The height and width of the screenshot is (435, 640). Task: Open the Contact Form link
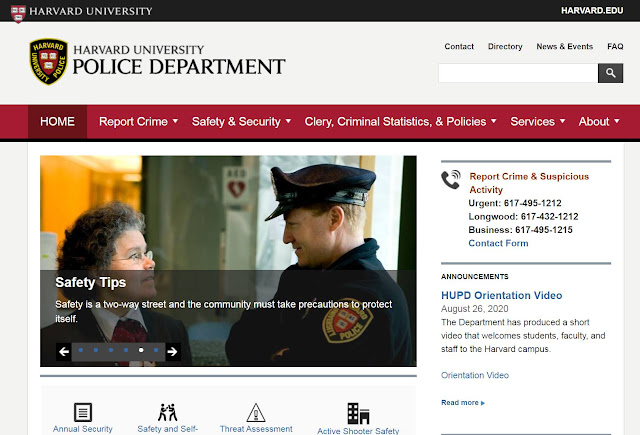pyautogui.click(x=498, y=243)
